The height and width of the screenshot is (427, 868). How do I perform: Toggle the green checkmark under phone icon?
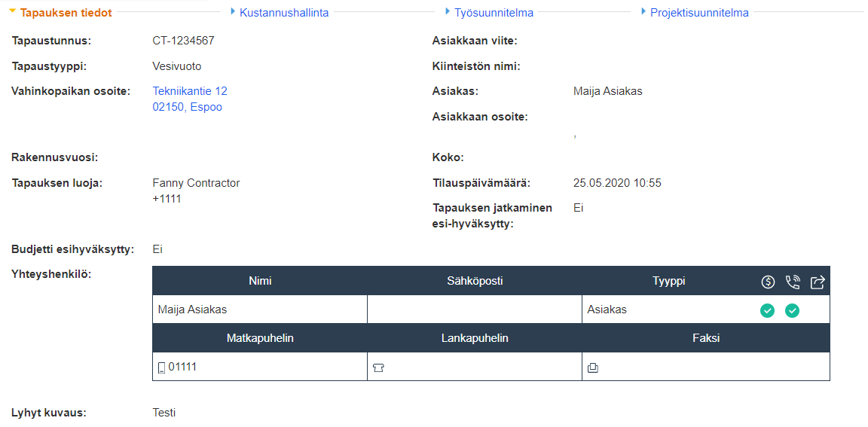coord(792,310)
